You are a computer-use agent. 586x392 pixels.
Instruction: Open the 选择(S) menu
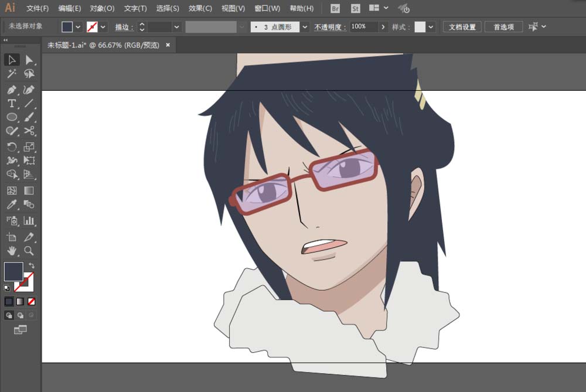point(168,8)
